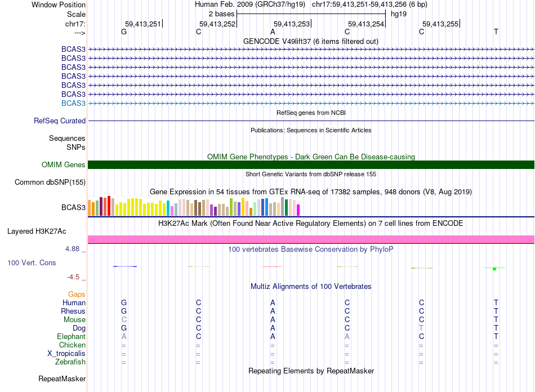This screenshot has width=535, height=392.
Task: Click the 4.88 upper axis value
Action: pos(72,249)
